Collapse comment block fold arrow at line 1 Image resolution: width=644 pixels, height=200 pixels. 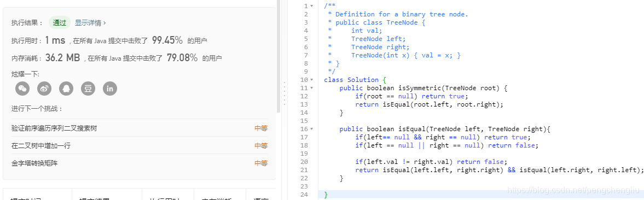tap(312, 6)
